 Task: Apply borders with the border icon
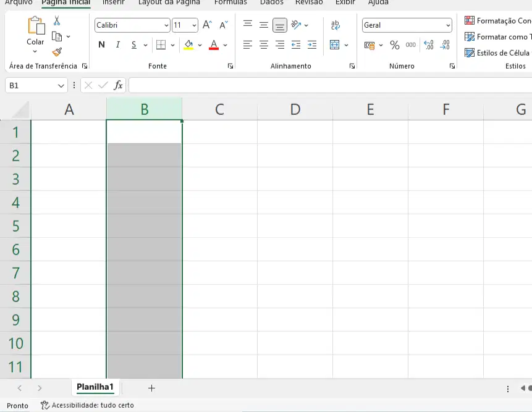tap(161, 44)
